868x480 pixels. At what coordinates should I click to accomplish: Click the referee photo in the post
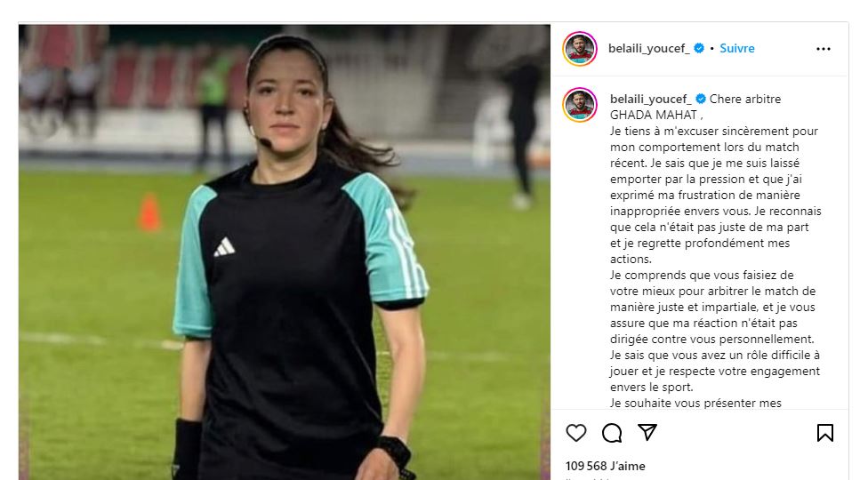(x=285, y=252)
